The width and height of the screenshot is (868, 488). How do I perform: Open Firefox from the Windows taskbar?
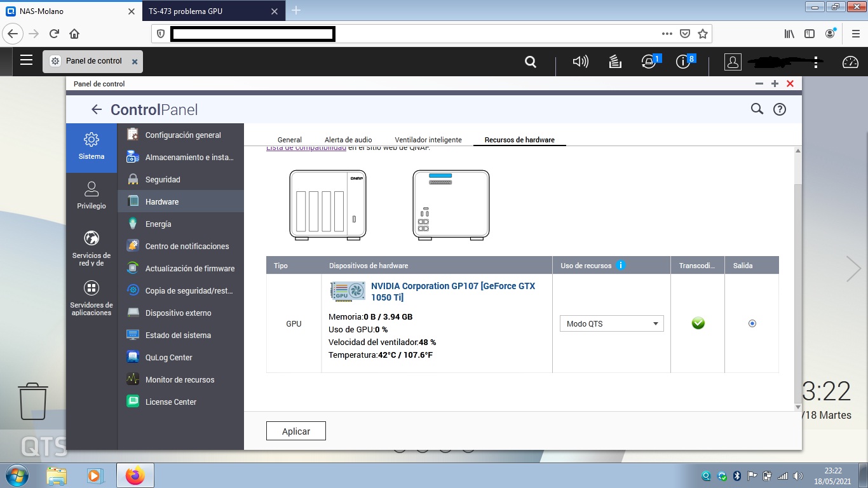tap(135, 475)
